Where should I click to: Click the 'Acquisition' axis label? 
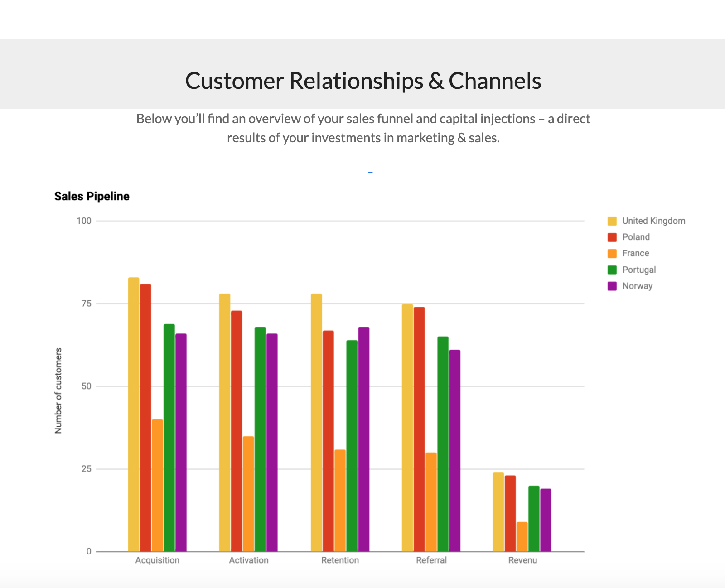click(x=157, y=560)
